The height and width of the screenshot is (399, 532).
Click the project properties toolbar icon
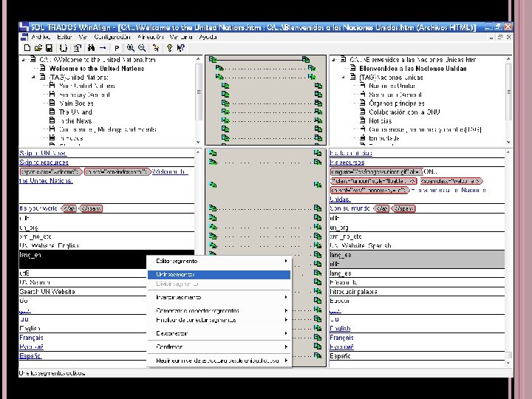[78, 48]
